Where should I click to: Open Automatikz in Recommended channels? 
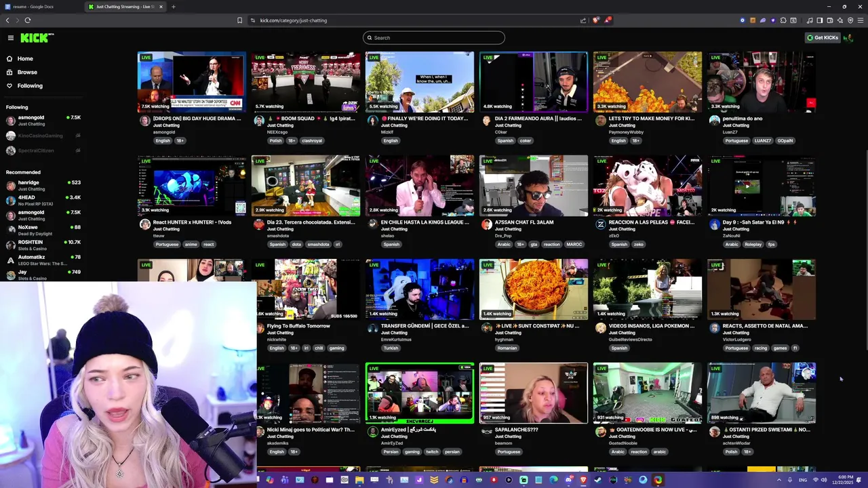tap(43, 260)
